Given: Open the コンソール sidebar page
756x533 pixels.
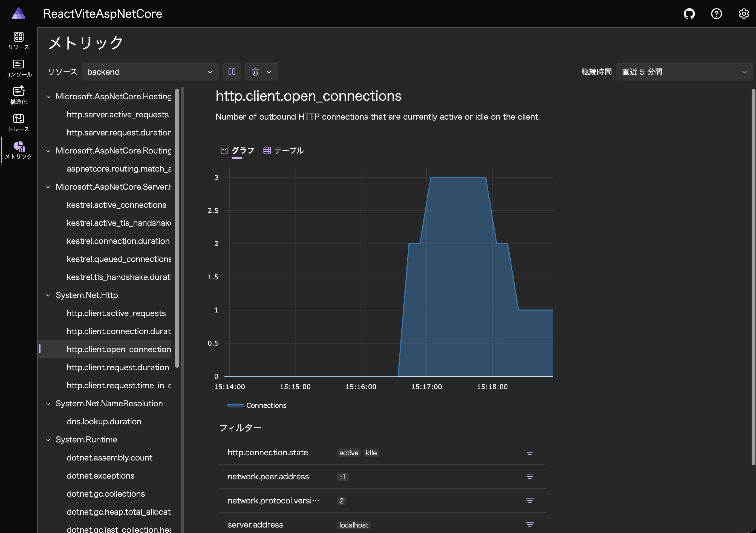Looking at the screenshot, I should pyautogui.click(x=18, y=68).
